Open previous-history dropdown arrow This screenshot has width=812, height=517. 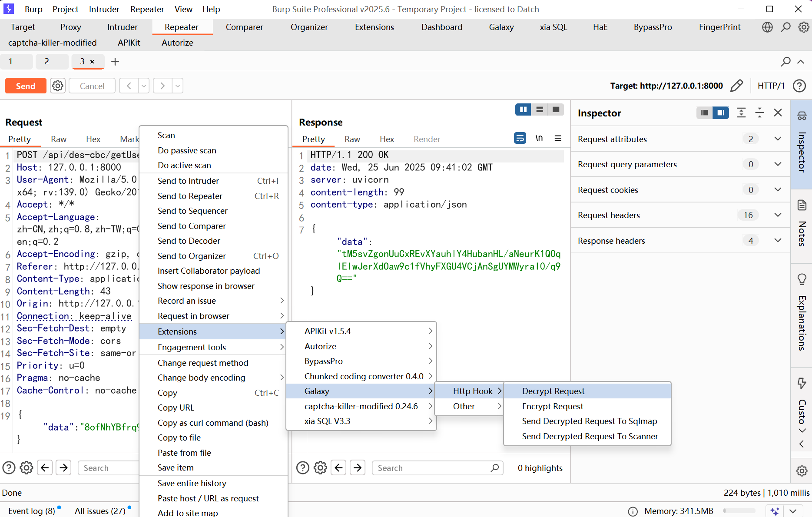point(144,86)
